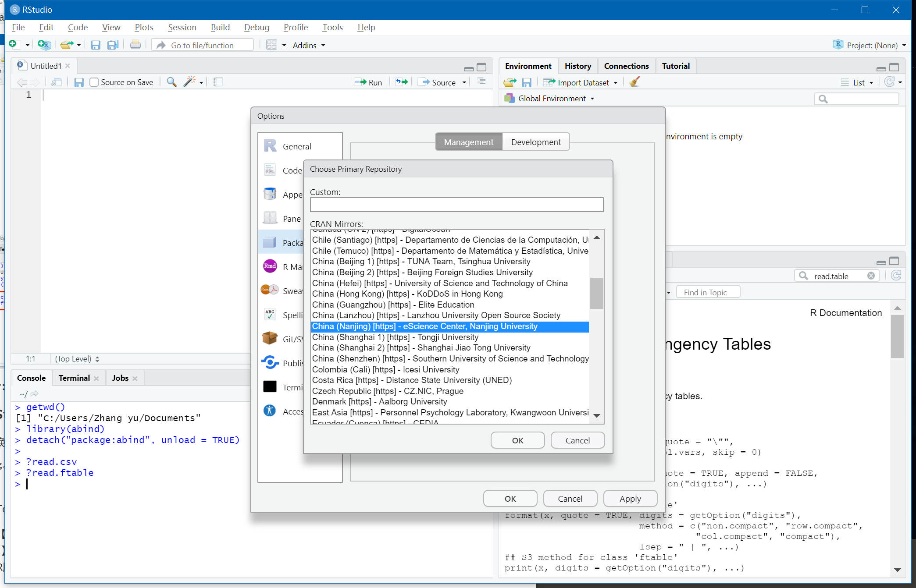The height and width of the screenshot is (588, 916).
Task: Click the find/replace magnifier in editor toolbar
Action: click(x=171, y=82)
